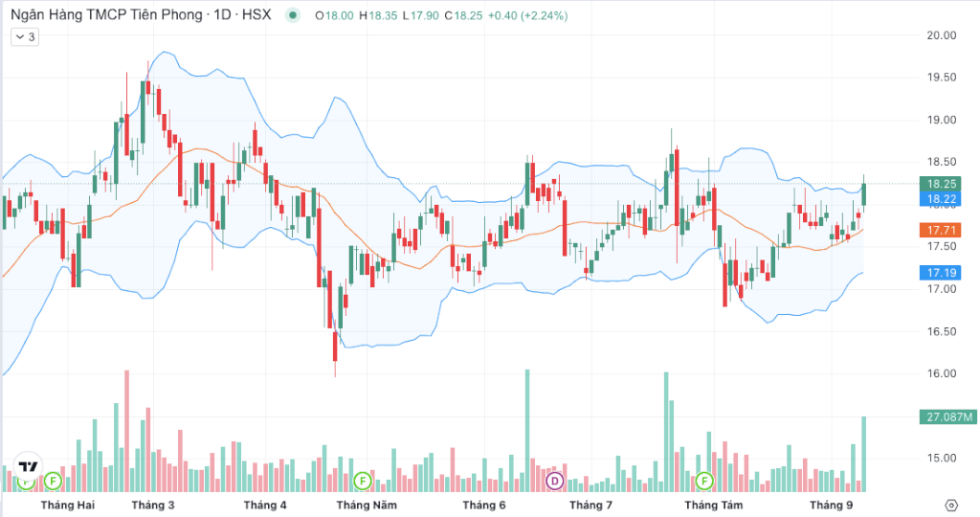980x517 pixels.
Task: Select the blue 17.19 lower band tag
Action: click(x=941, y=273)
